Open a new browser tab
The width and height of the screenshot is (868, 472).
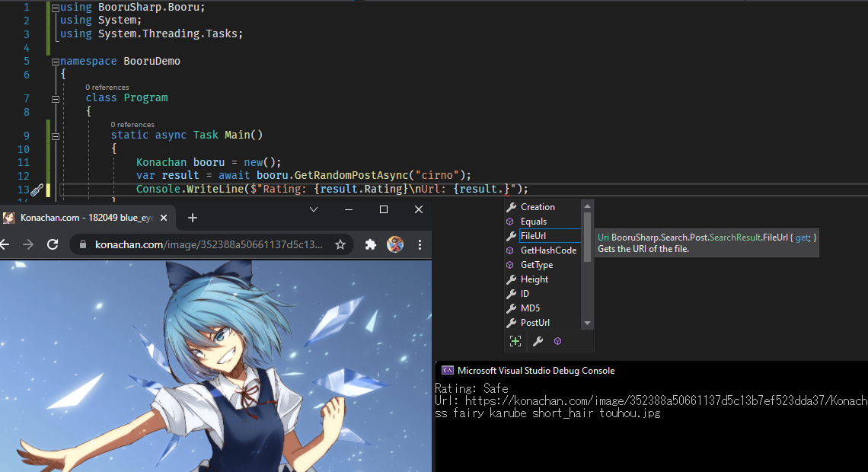coord(192,218)
